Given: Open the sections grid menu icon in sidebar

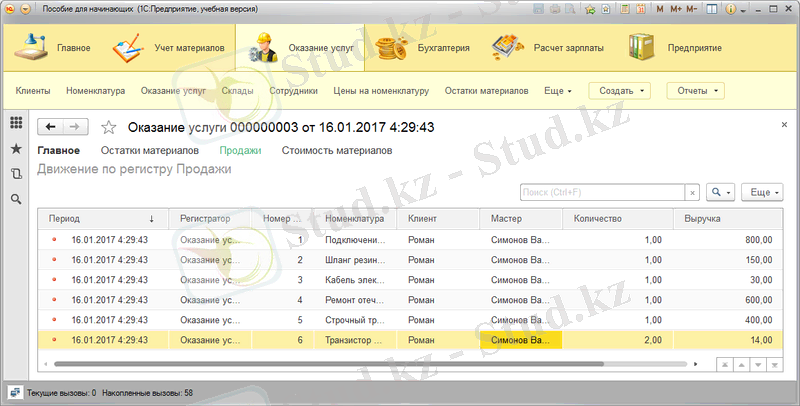Looking at the screenshot, I should 16,122.
